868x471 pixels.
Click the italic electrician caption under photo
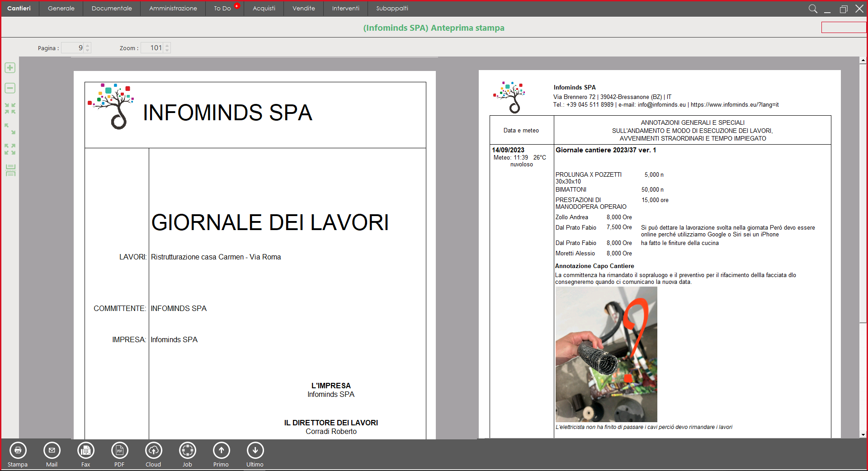(644, 427)
